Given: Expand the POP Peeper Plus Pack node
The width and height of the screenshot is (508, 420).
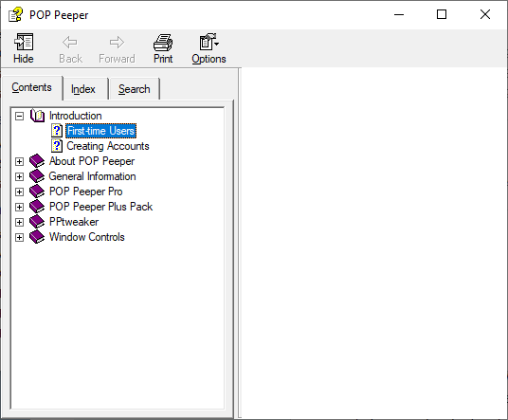Looking at the screenshot, I should click(x=20, y=207).
